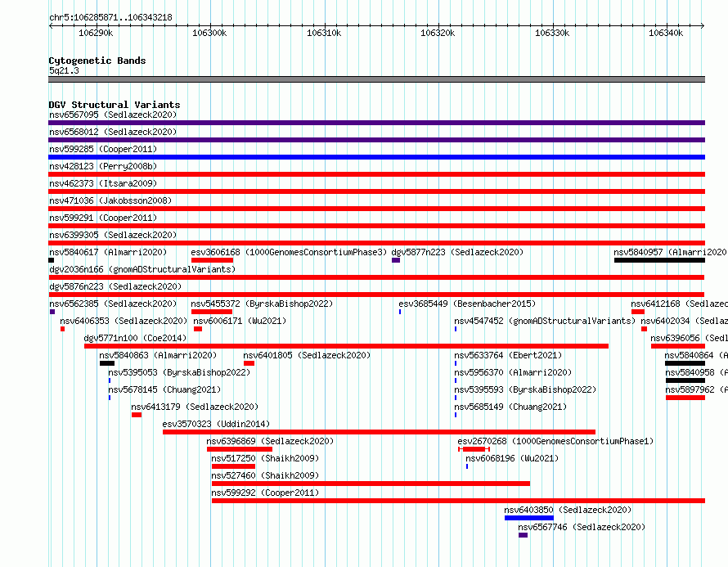Viewport: 728px width, 567px height.
Task: Click the nsv6402034 variant label
Action: [685, 321]
